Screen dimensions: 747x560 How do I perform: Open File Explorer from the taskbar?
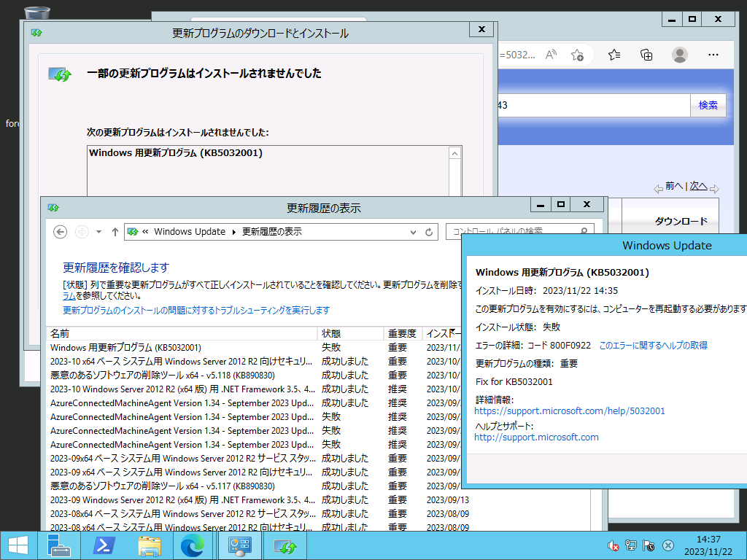149,545
